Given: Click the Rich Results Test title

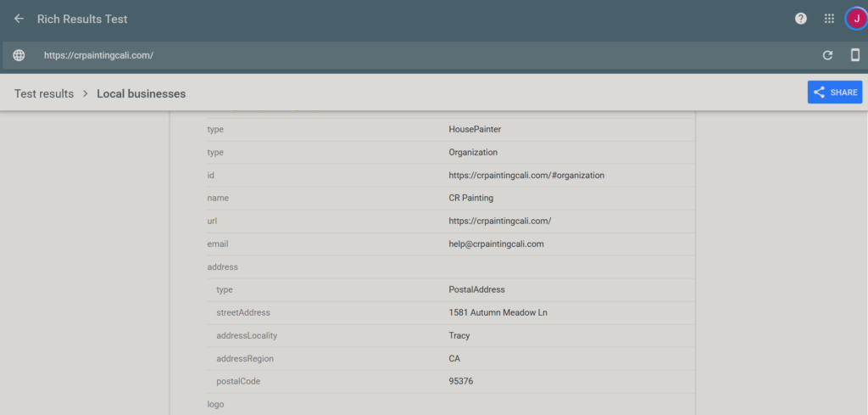Looking at the screenshot, I should (x=82, y=19).
